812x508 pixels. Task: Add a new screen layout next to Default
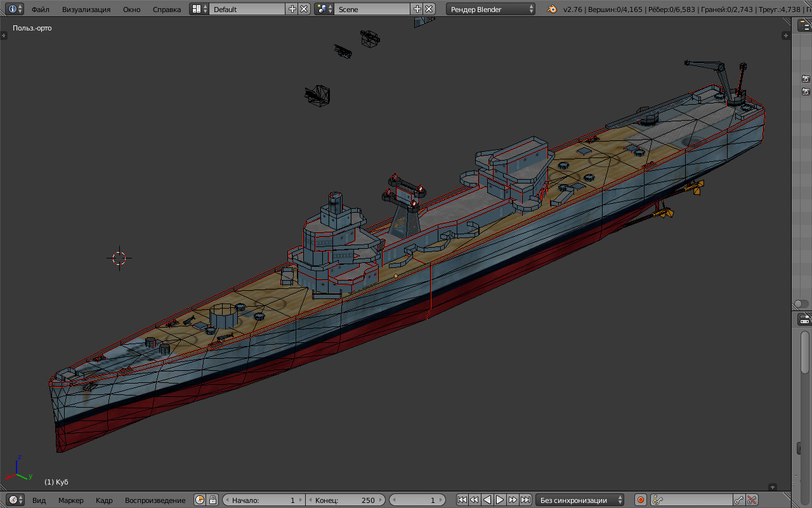point(292,9)
